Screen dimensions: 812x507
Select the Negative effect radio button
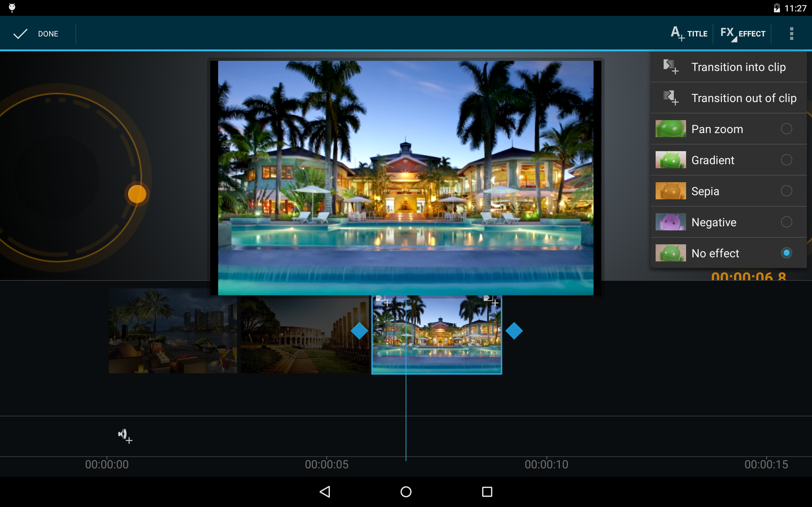coord(786,222)
